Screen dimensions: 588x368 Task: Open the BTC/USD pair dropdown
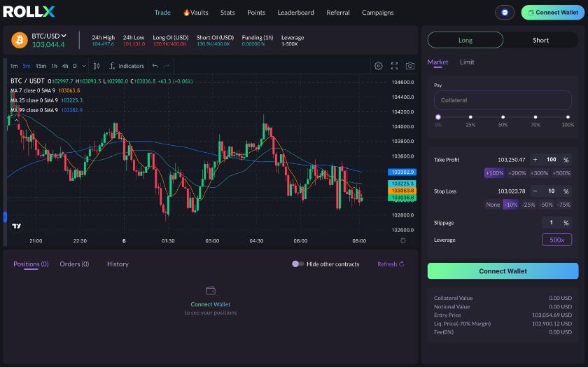pyautogui.click(x=49, y=36)
